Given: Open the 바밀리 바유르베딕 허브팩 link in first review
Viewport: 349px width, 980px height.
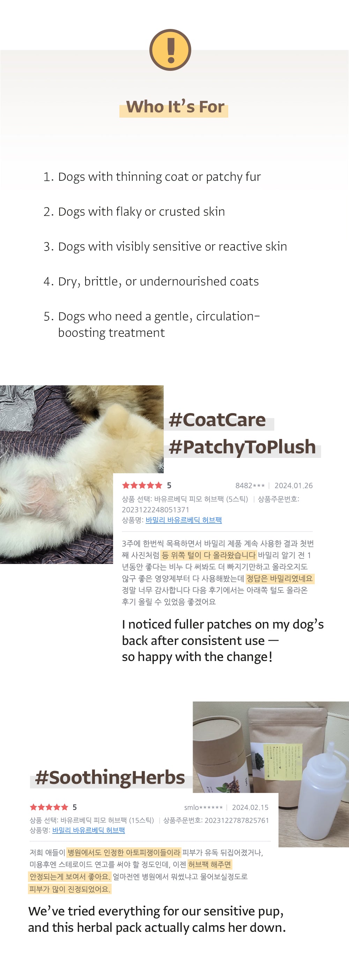Looking at the screenshot, I should 184,520.
